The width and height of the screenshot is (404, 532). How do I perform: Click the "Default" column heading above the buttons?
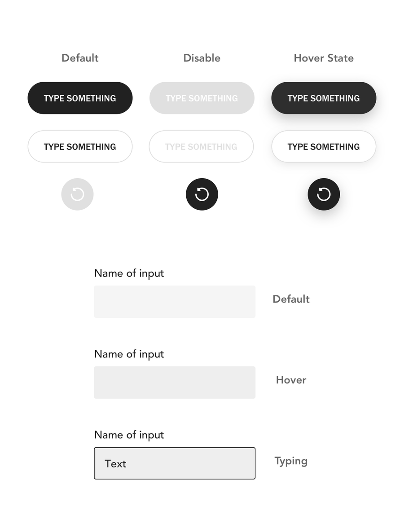tap(80, 58)
